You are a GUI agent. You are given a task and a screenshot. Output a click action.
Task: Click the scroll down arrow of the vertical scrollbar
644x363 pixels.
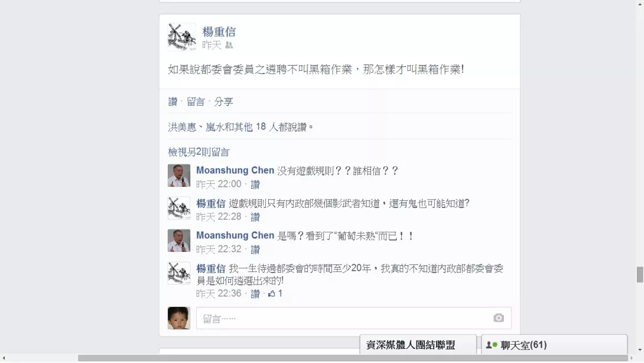point(640,350)
